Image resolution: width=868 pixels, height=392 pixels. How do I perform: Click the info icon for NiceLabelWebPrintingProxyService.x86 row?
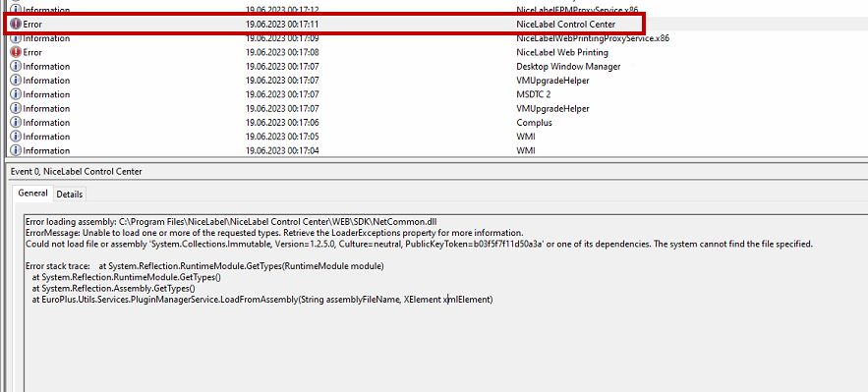(x=16, y=38)
